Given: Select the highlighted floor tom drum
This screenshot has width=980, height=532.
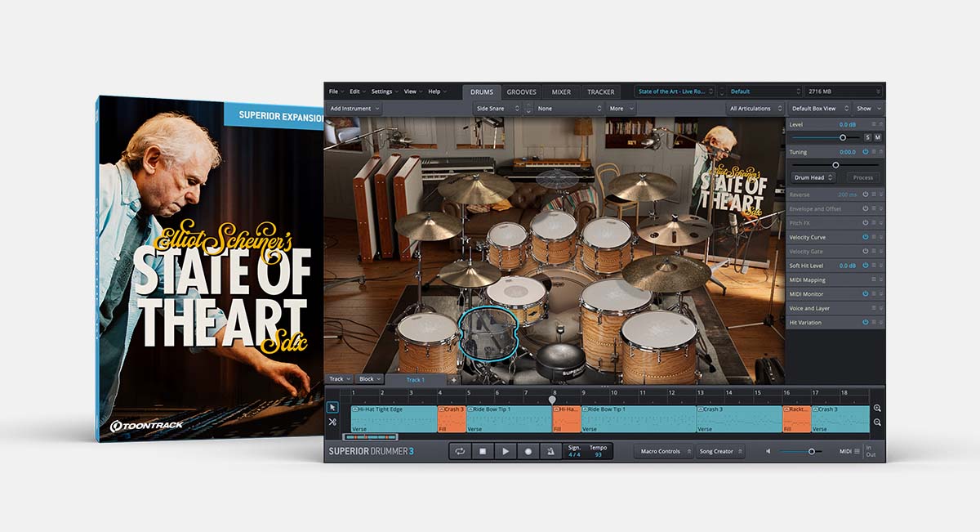Looking at the screenshot, I should pyautogui.click(x=488, y=333).
